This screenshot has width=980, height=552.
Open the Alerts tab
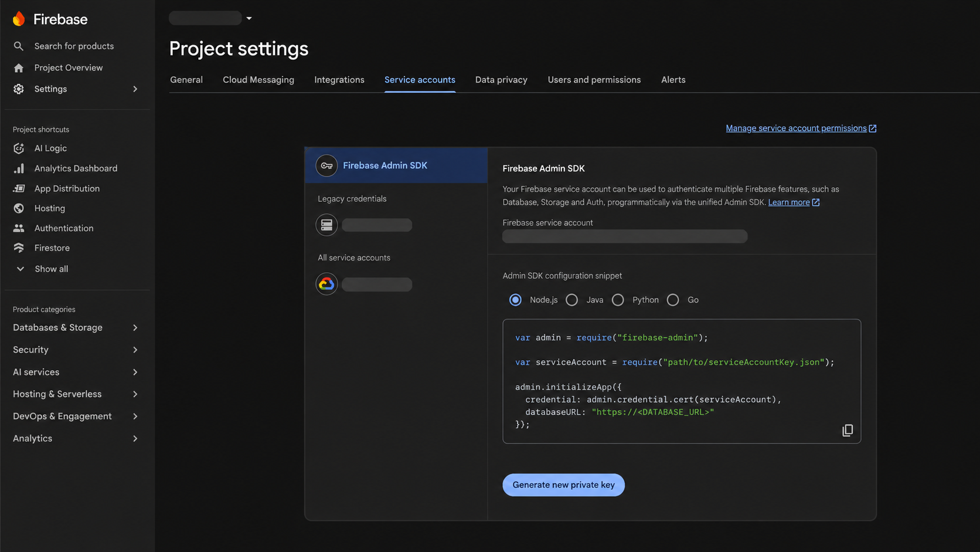[673, 80]
